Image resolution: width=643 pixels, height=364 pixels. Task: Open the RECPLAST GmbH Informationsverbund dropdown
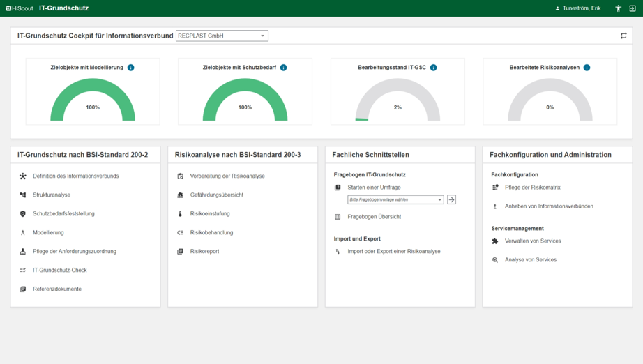click(222, 36)
